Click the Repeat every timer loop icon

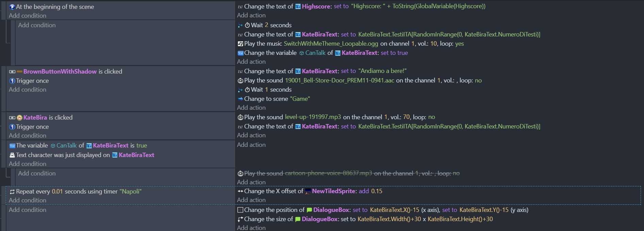12,191
